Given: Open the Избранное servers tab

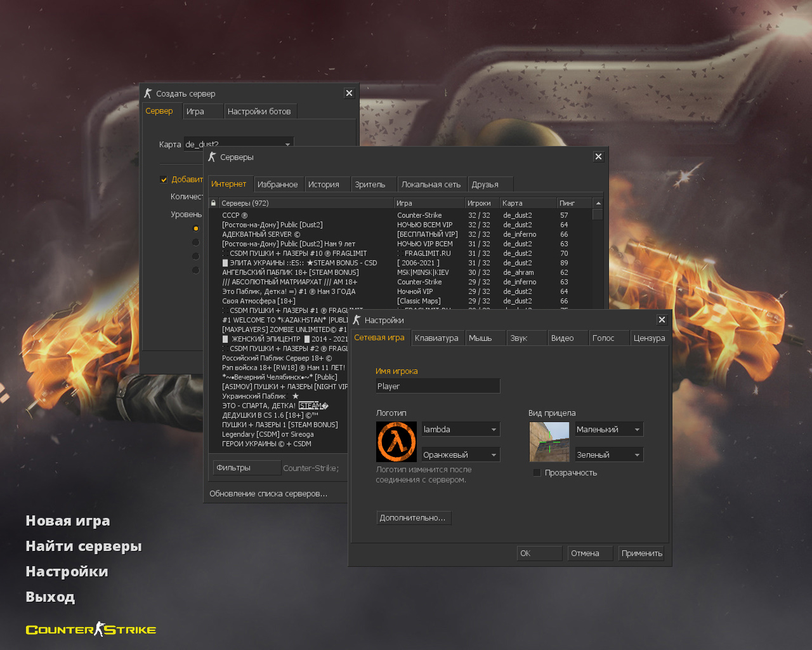Looking at the screenshot, I should tap(277, 185).
